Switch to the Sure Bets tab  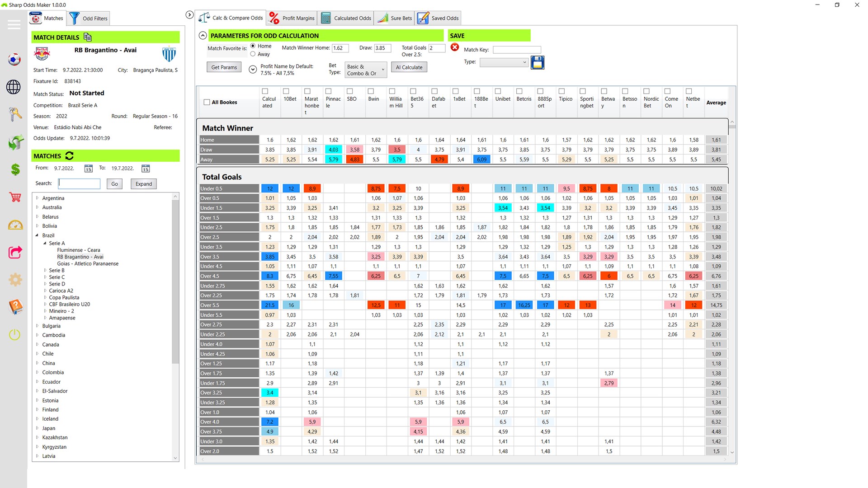(x=395, y=18)
